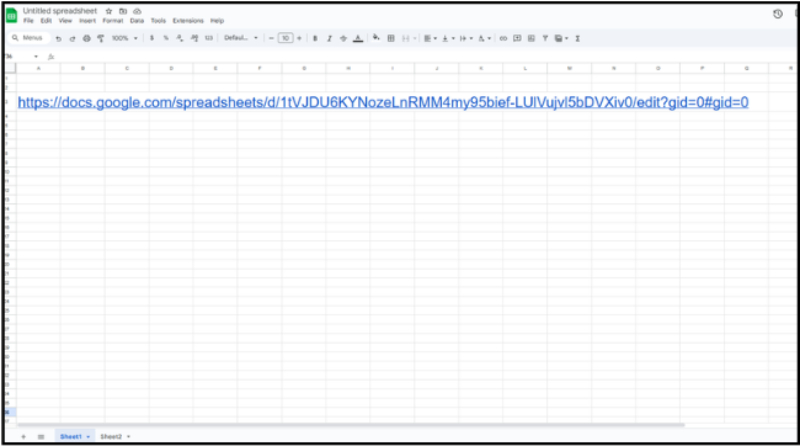Rename the Untitled spreadsheet title
The width and height of the screenshot is (800, 446).
pos(60,11)
